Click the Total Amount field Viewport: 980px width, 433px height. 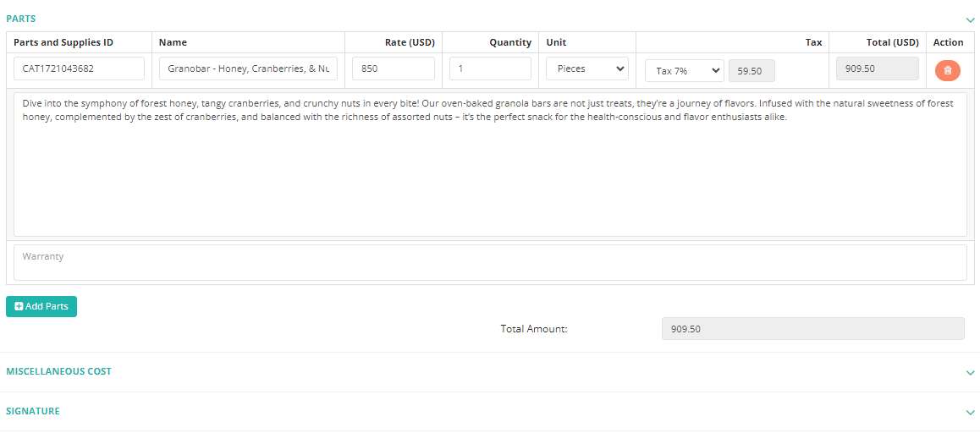pyautogui.click(x=814, y=329)
